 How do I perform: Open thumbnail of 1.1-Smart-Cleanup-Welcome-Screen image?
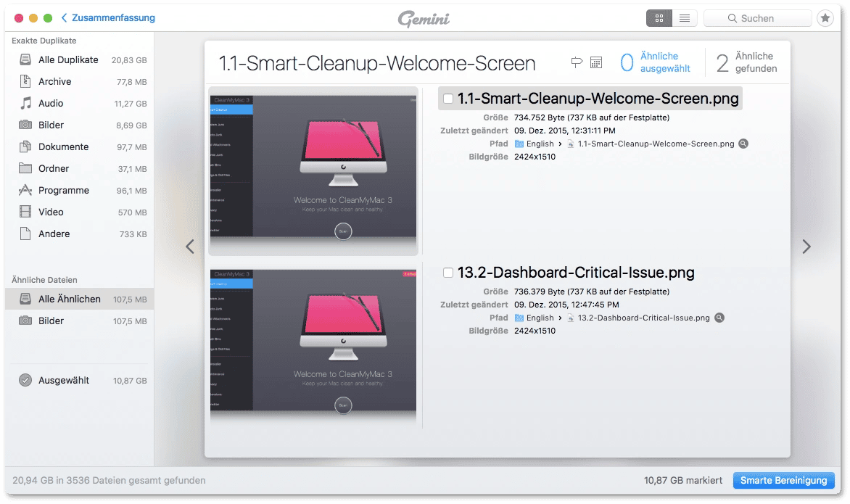(x=313, y=170)
